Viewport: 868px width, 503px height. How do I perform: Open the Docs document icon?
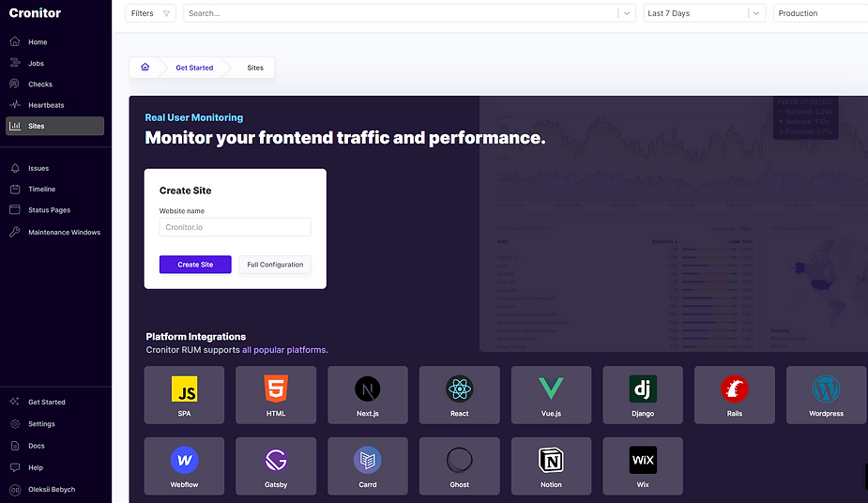click(15, 446)
